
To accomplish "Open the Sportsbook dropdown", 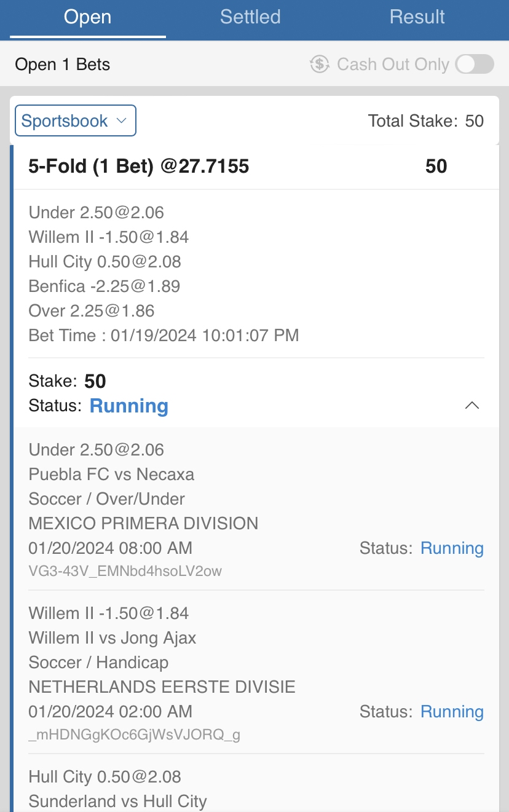I will [76, 121].
